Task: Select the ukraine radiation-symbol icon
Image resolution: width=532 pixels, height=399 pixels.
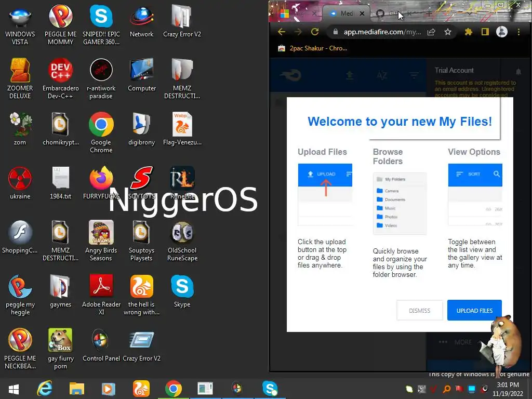Action: coord(20,183)
